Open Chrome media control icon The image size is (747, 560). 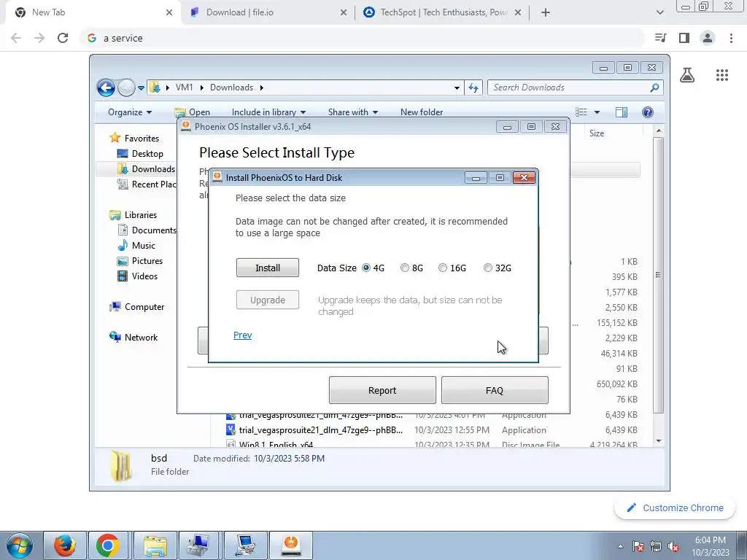tap(661, 38)
